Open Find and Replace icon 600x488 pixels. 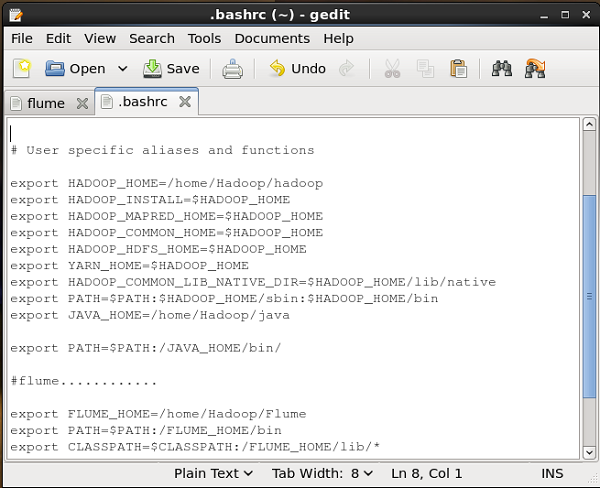point(535,69)
